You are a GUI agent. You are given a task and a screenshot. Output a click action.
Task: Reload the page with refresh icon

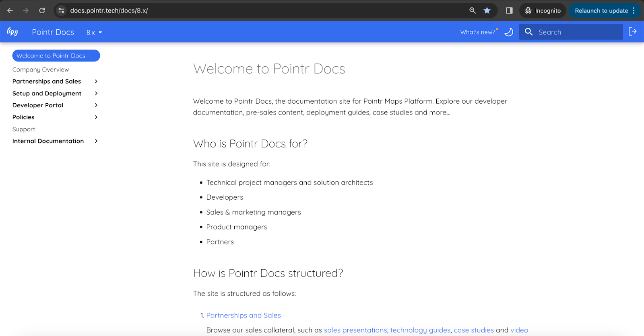(42, 10)
